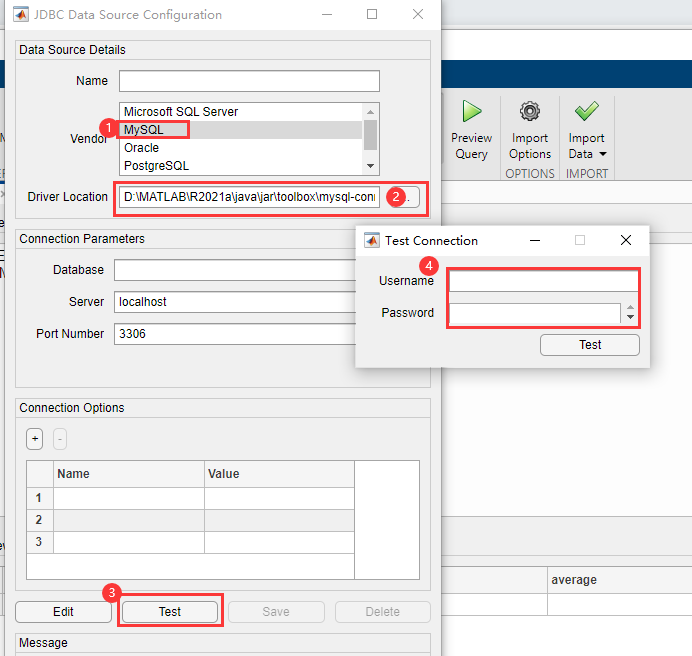This screenshot has width=692, height=656.
Task: Click Name cell in options row 3
Action: 129,543
